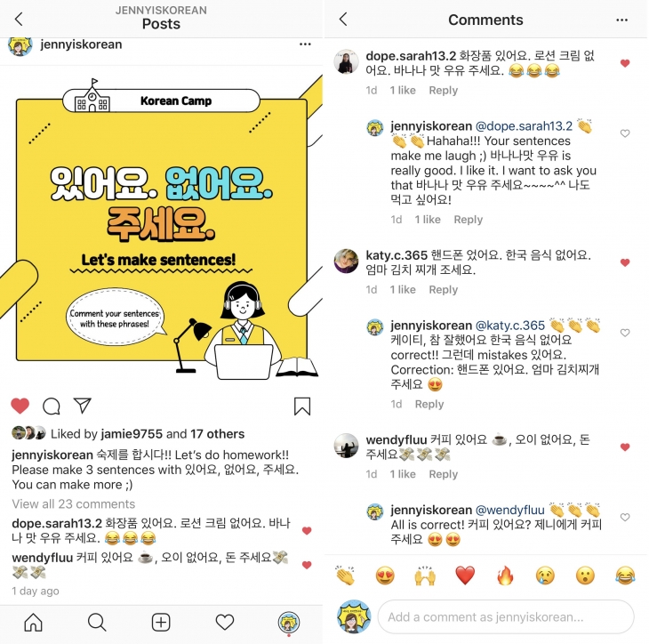Screen dimensions: 649x644
Task: Open the Home tab icon
Action: [33, 622]
